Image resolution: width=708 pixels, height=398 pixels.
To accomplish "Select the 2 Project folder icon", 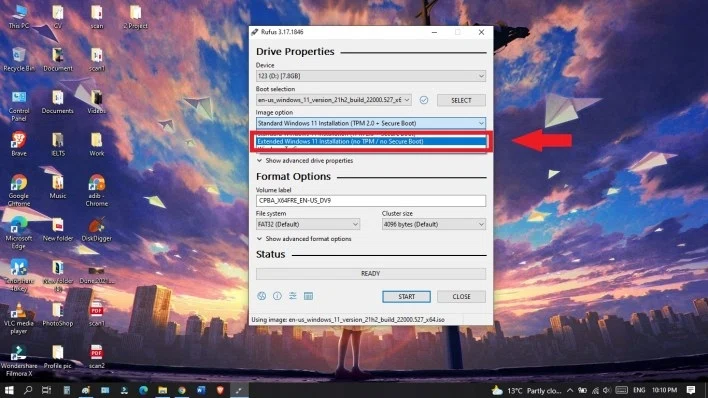I will [135, 17].
